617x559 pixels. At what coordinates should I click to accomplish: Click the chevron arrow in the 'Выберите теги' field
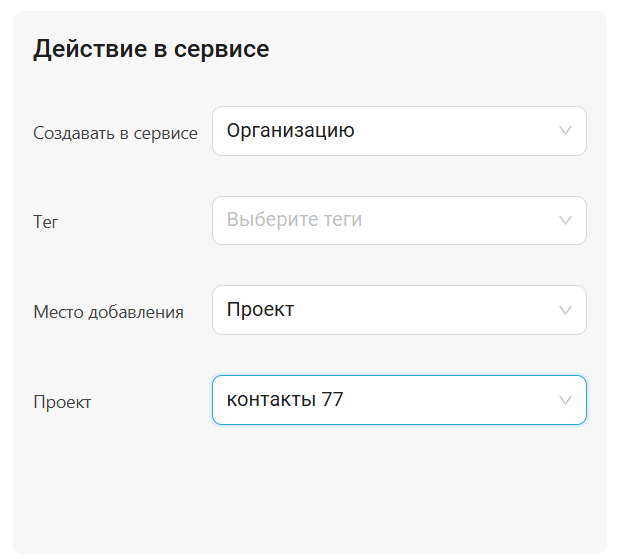(565, 220)
